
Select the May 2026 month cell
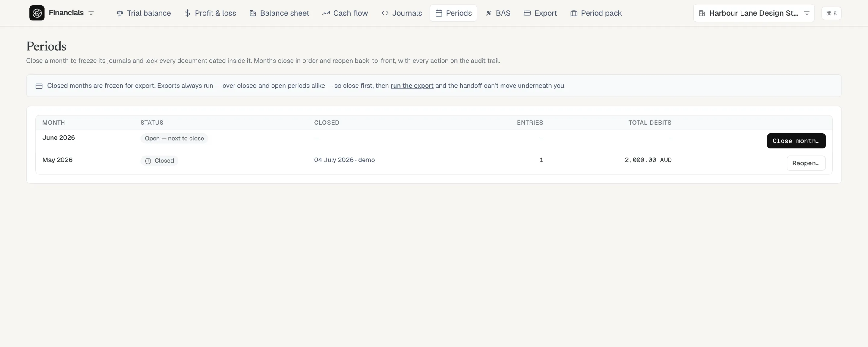57,160
